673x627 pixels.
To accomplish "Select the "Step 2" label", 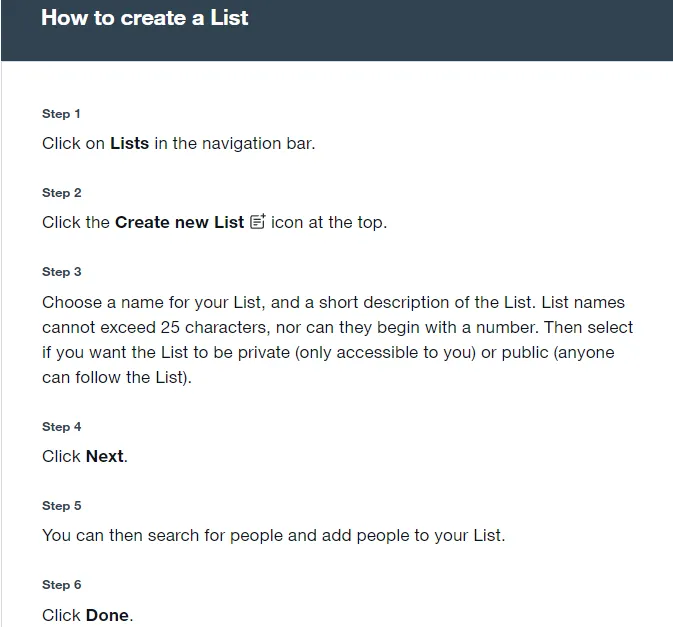I will point(62,193).
